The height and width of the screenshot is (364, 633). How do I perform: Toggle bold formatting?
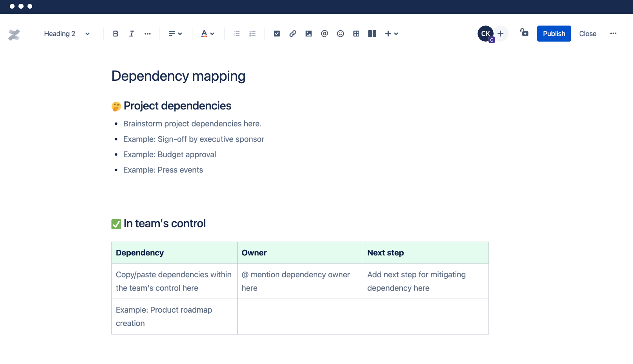click(115, 34)
